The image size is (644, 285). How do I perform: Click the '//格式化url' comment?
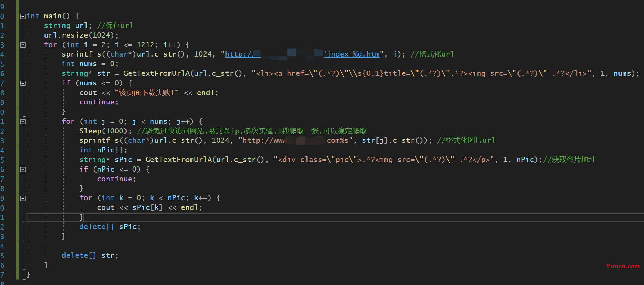pyautogui.click(x=432, y=54)
